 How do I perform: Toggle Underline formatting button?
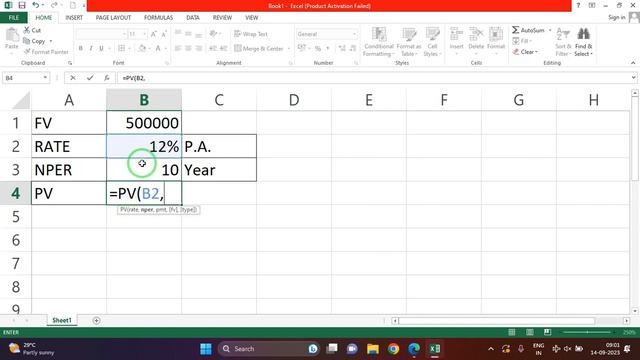click(101, 48)
